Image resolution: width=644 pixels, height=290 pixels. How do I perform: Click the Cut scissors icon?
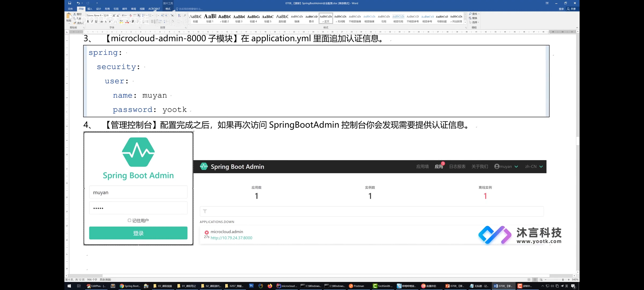[x=75, y=14]
